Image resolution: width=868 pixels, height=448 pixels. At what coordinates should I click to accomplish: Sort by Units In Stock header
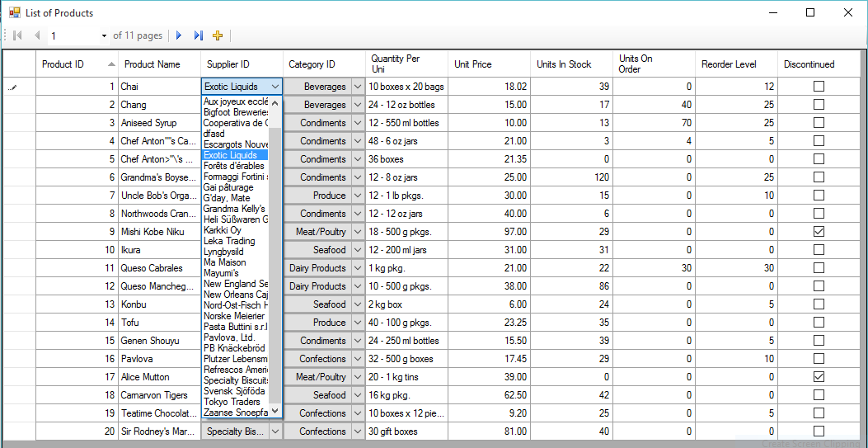click(x=572, y=64)
